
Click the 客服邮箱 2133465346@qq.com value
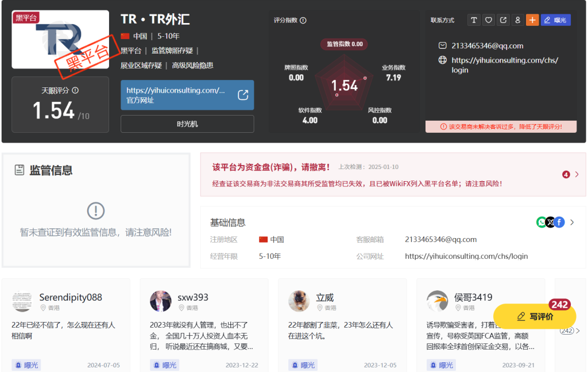pyautogui.click(x=440, y=240)
